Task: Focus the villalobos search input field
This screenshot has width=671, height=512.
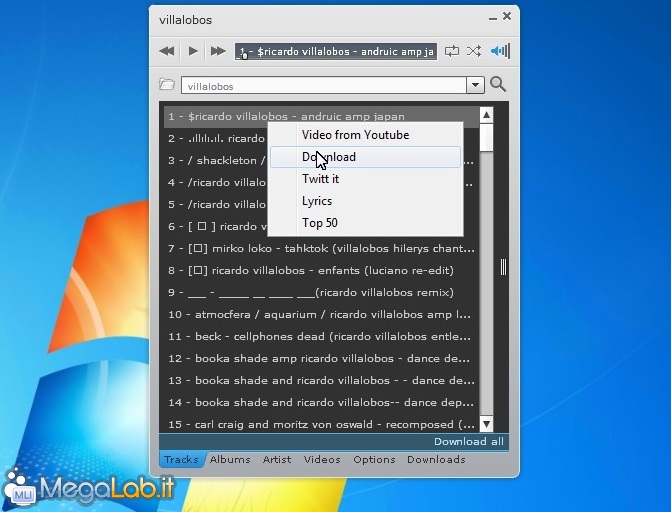Action: coord(324,85)
